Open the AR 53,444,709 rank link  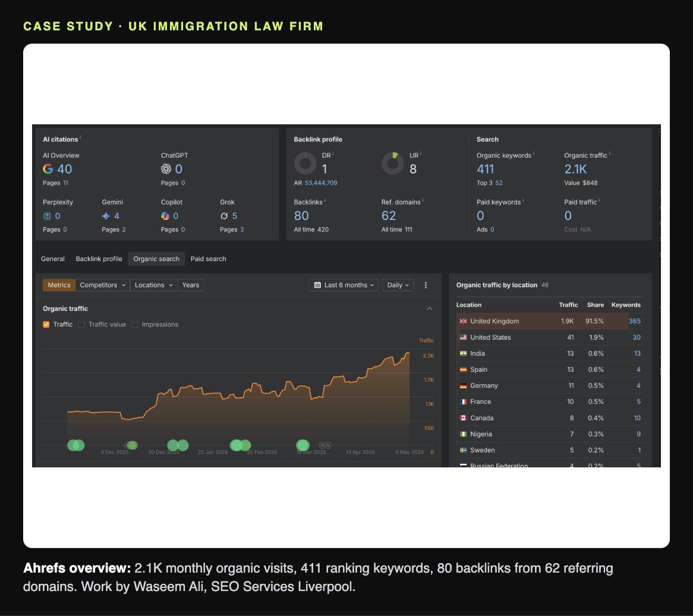321,183
